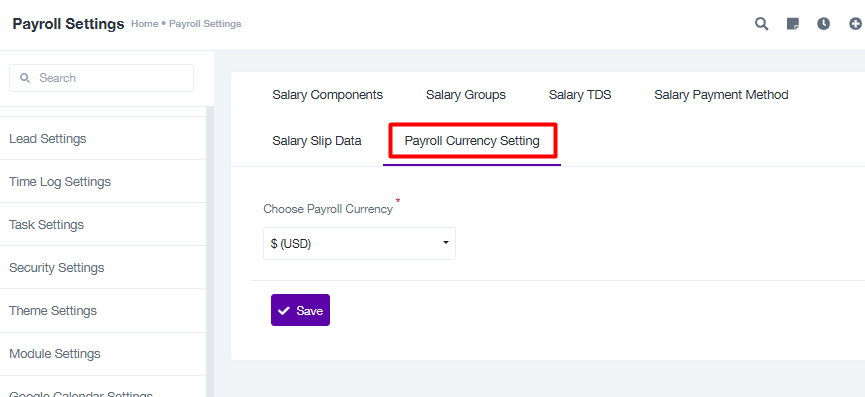Viewport: 865px width, 397px height.
Task: Click the sidebar Search input field
Action: [102, 78]
